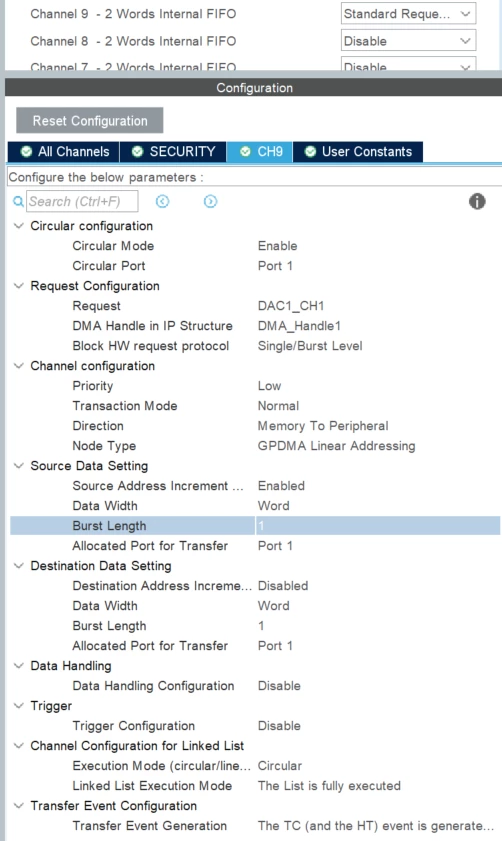Collapse the Request Configuration section
This screenshot has height=841, width=502.
click(19, 286)
